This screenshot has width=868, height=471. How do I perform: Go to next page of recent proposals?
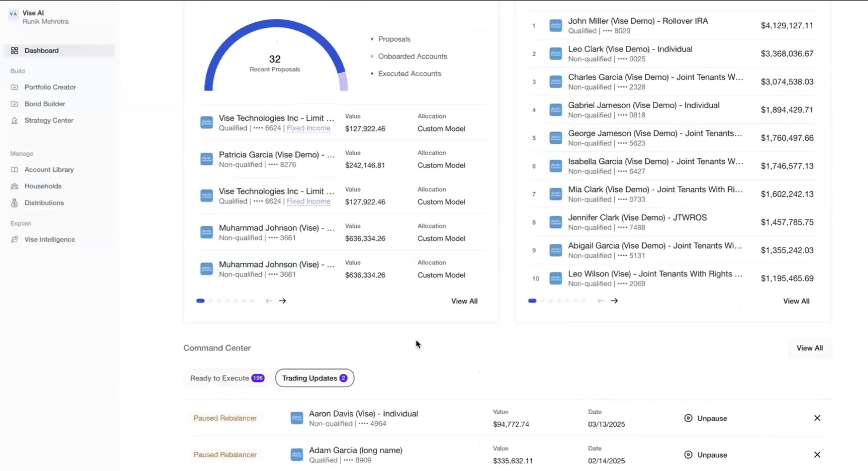coord(282,301)
